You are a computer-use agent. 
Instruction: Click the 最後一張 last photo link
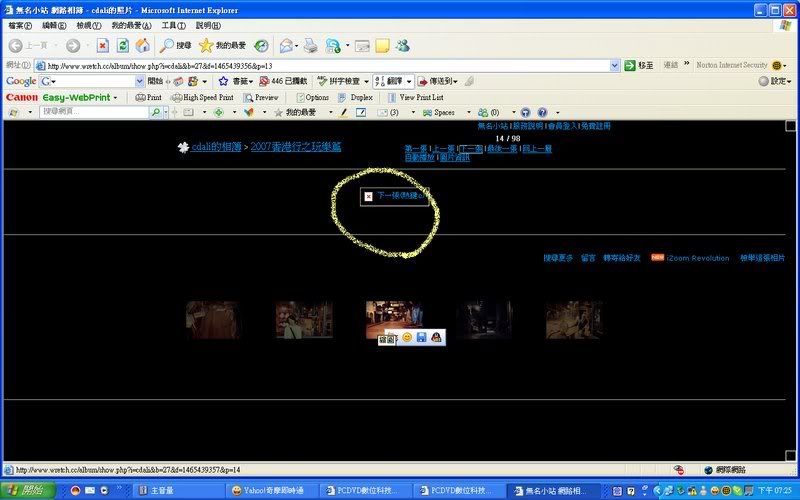coord(502,148)
